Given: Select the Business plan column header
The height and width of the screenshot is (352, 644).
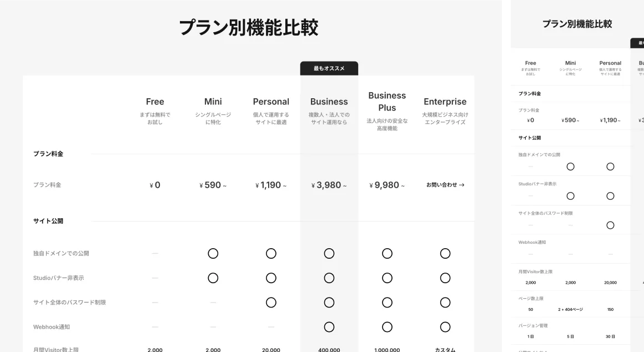Looking at the screenshot, I should [x=329, y=102].
